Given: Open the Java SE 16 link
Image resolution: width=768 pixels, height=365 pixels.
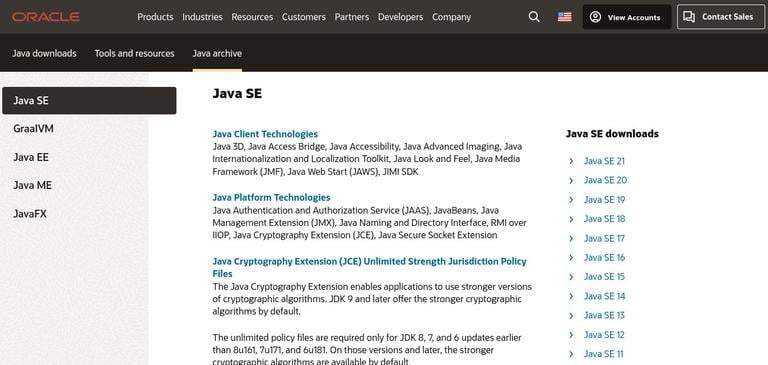Looking at the screenshot, I should [x=604, y=258].
